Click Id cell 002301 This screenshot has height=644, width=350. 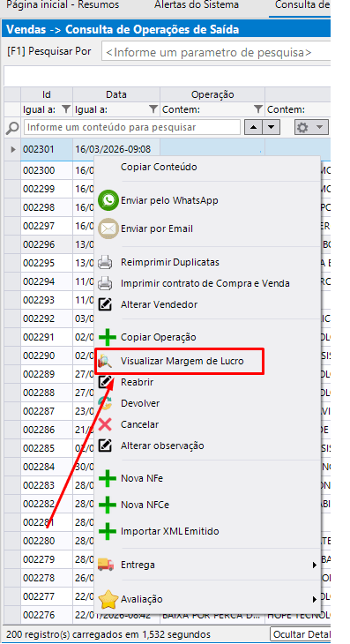(x=47, y=149)
